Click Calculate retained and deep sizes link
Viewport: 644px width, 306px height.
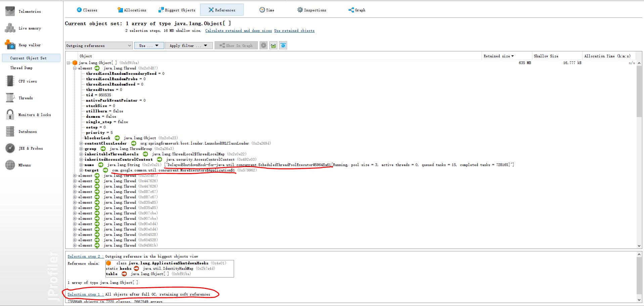point(238,31)
